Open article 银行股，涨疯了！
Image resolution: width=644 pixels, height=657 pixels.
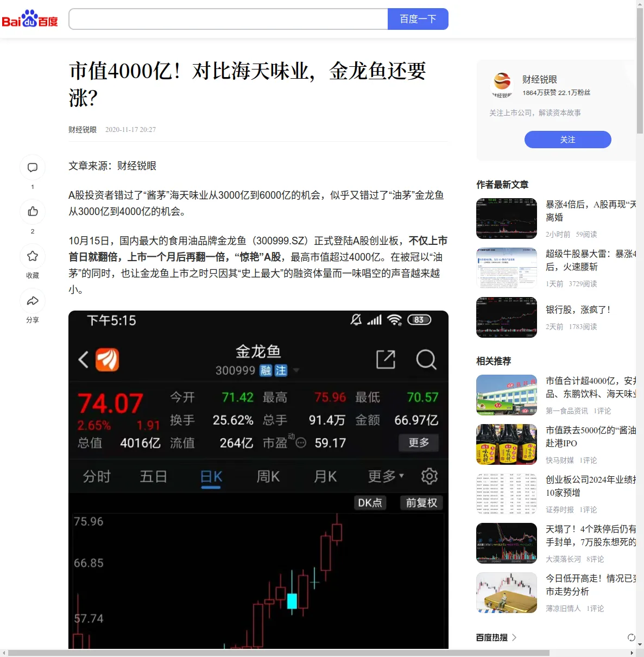click(x=578, y=309)
